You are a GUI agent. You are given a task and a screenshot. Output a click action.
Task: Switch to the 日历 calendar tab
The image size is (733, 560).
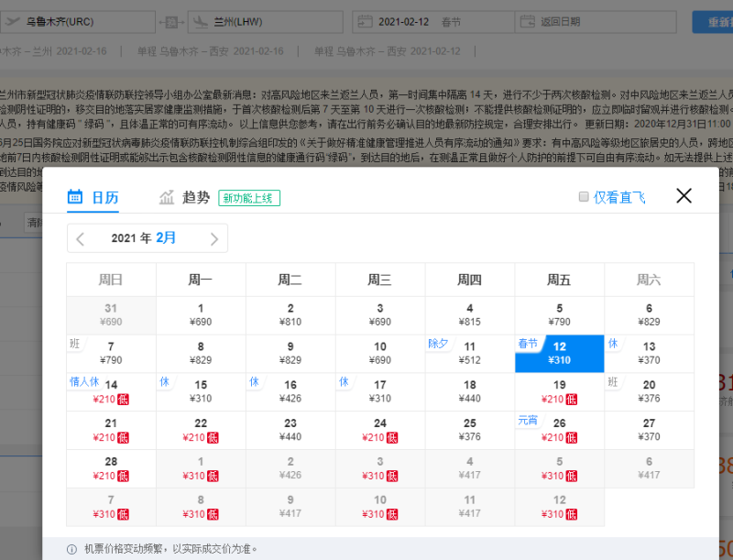[x=93, y=197]
